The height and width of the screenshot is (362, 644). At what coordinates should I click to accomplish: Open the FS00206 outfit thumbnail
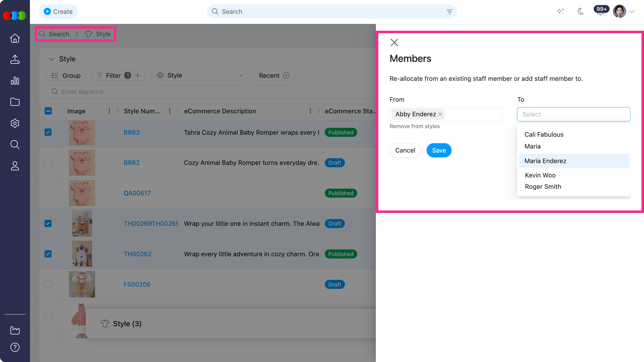(x=82, y=284)
